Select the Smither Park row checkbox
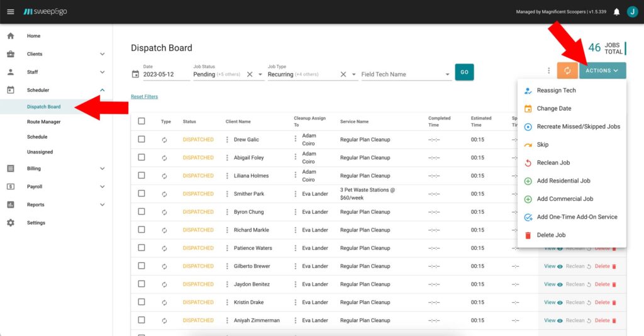The height and width of the screenshot is (336, 644). 142,194
